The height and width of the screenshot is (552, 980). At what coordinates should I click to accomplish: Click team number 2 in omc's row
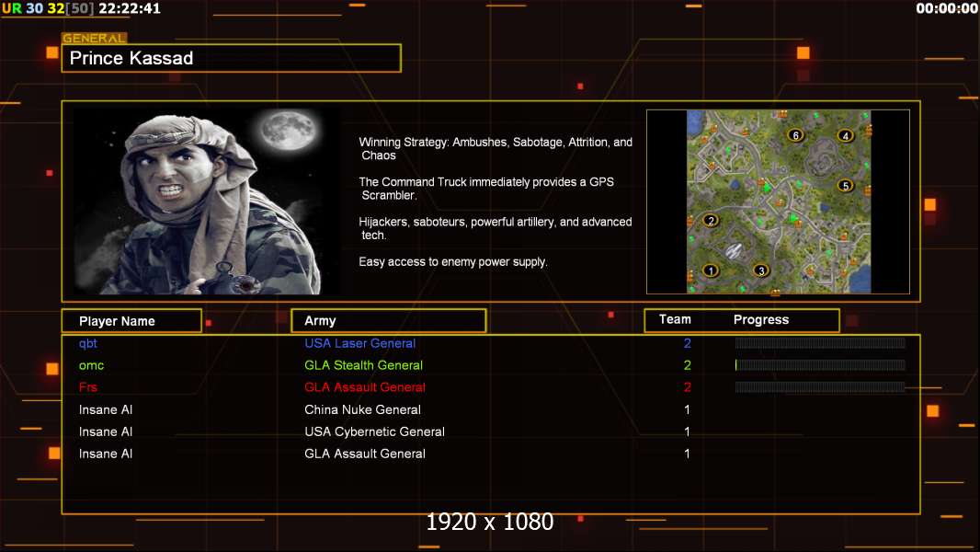687,365
